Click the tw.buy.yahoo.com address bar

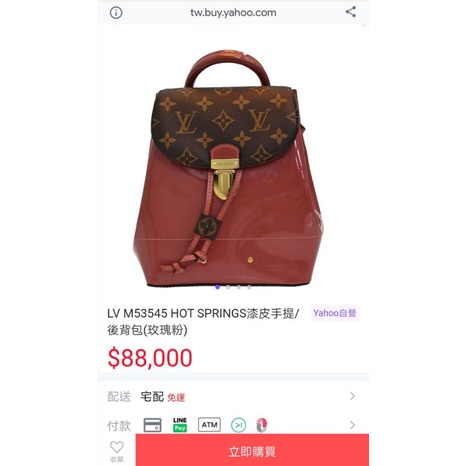[233, 13]
